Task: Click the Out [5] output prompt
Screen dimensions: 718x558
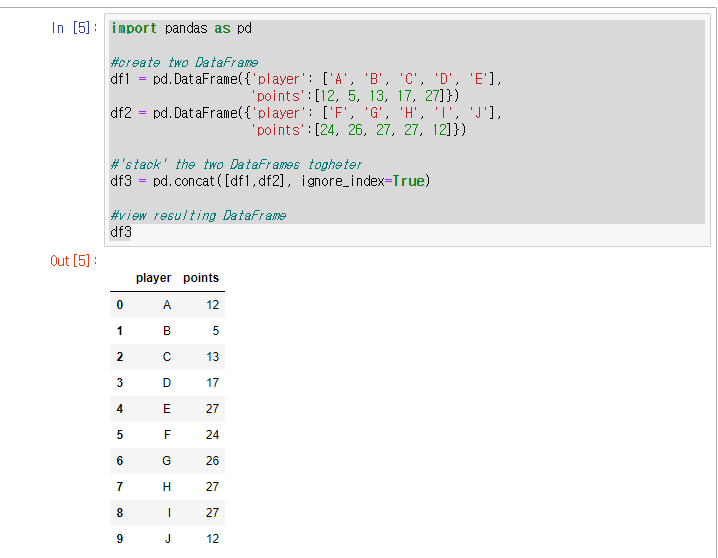Action: 74,261
